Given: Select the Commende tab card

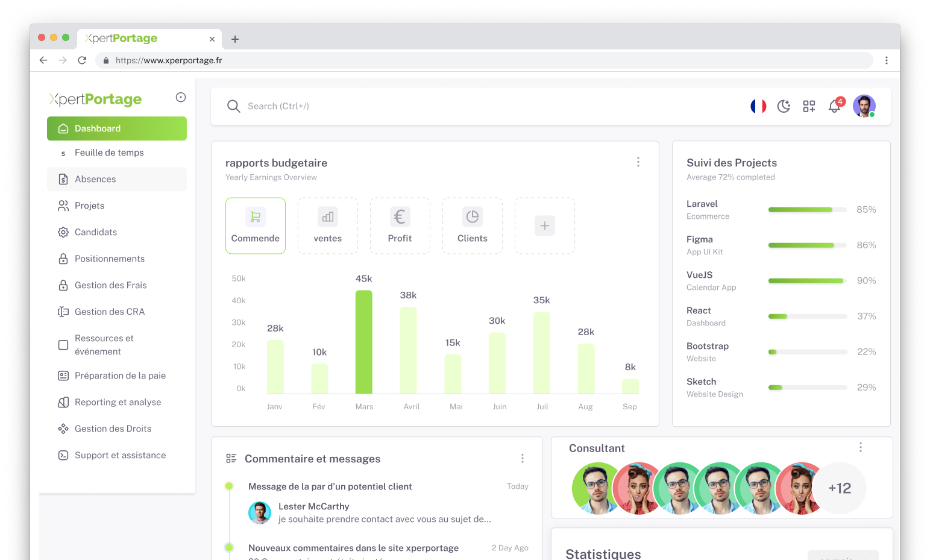Looking at the screenshot, I should pos(256,225).
